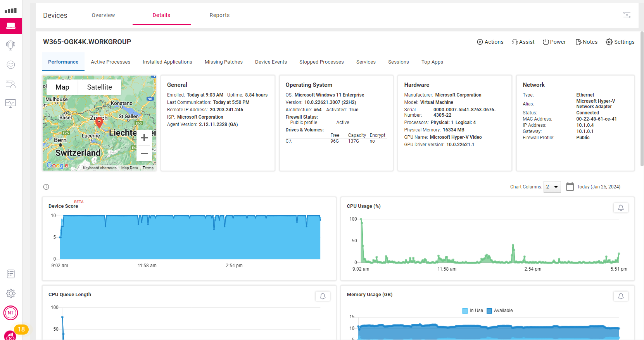Click the CPU Usage alert bell
644x340 pixels.
621,208
